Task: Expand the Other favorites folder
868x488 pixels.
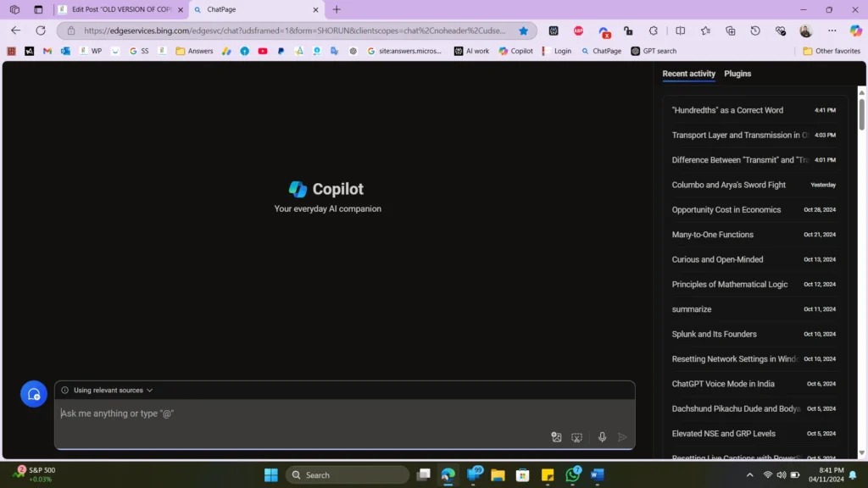Action: coord(832,51)
